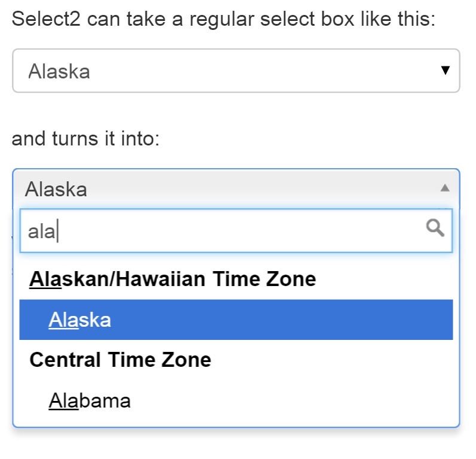Image resolution: width=476 pixels, height=459 pixels.
Task: Click empty space right of Alabama option
Action: 299,400
